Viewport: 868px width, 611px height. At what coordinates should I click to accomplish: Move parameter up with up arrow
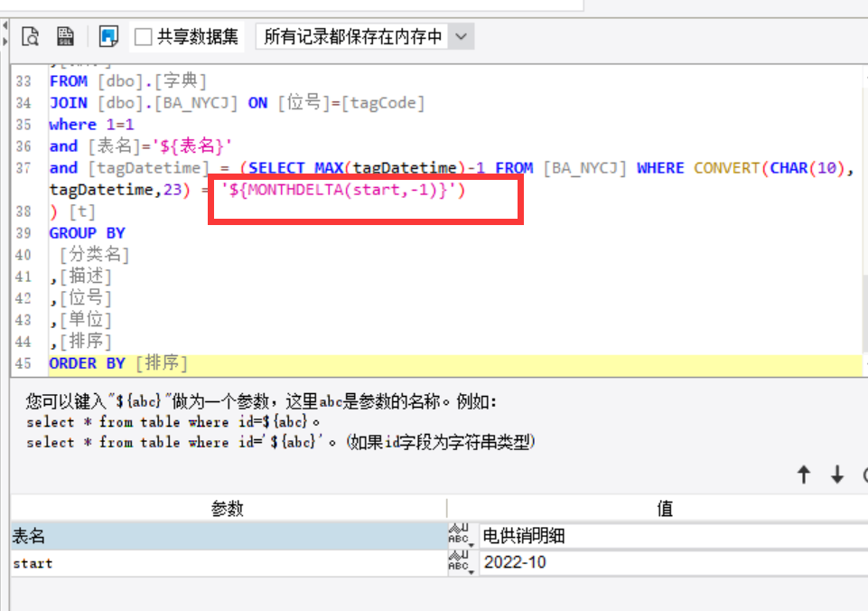pyautogui.click(x=804, y=475)
